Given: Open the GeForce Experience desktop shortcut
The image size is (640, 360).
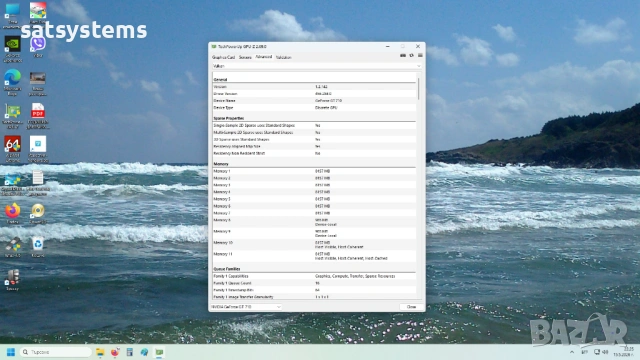Looking at the screenshot, I should click(12, 49).
